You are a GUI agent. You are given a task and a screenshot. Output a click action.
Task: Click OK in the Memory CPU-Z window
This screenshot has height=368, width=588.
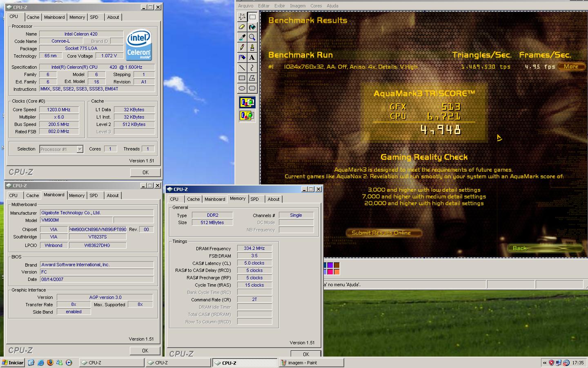(x=306, y=354)
